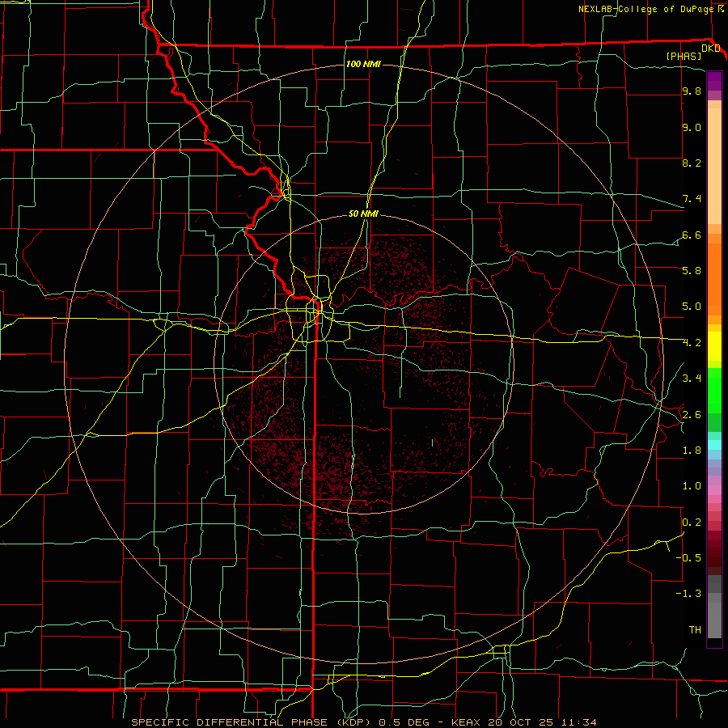The image size is (728, 728).
Task: Click the 100 NMI range ring label
Action: 363,64
